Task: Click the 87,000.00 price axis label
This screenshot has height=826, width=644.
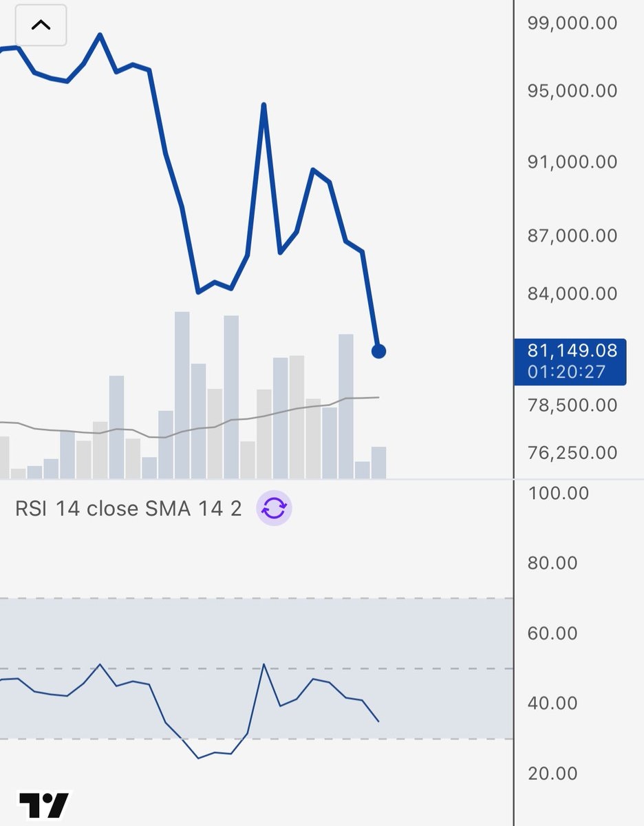Action: click(572, 235)
